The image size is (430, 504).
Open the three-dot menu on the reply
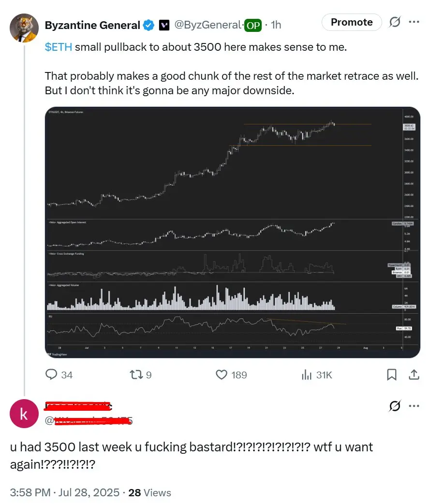[414, 406]
